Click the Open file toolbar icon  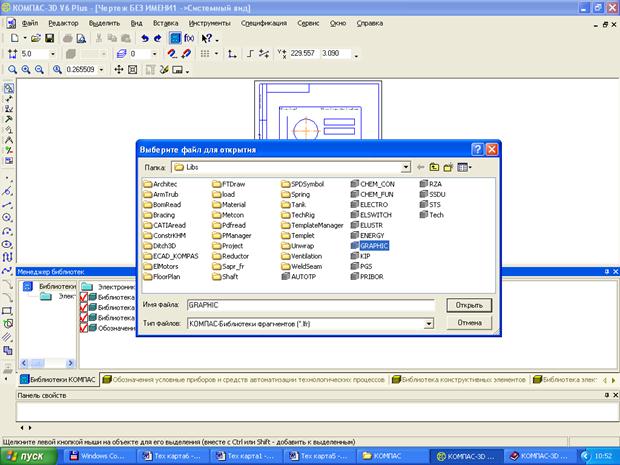pos(36,38)
